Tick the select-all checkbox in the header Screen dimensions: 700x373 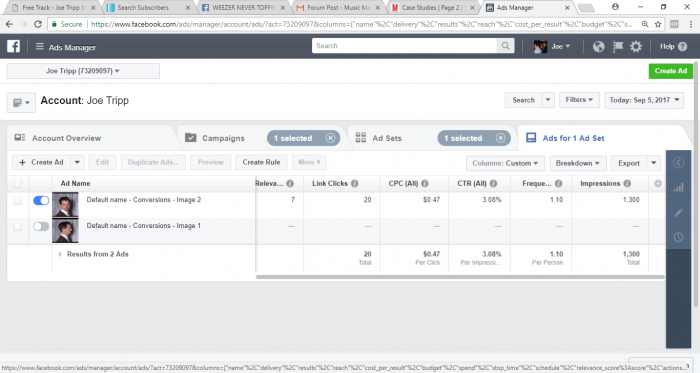click(x=17, y=183)
